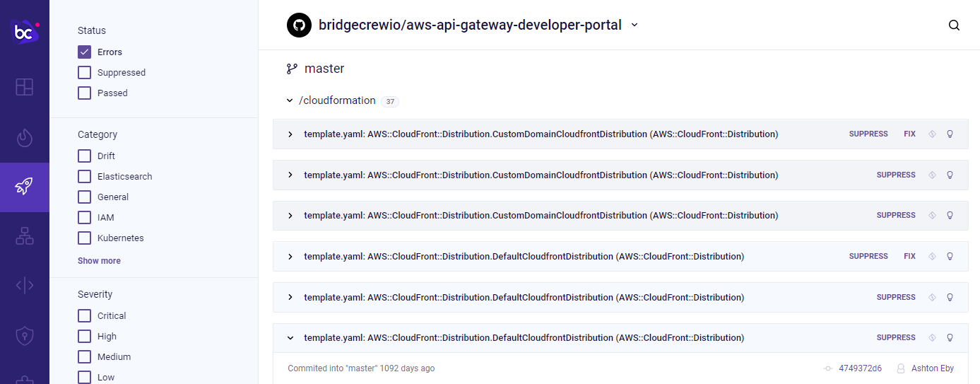
Task: Enable the Kubernetes category filter
Action: click(x=84, y=238)
